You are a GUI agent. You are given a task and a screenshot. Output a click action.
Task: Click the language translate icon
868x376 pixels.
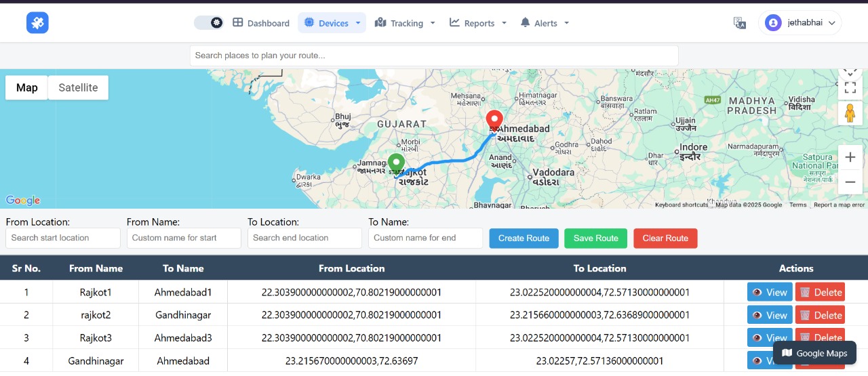[740, 23]
